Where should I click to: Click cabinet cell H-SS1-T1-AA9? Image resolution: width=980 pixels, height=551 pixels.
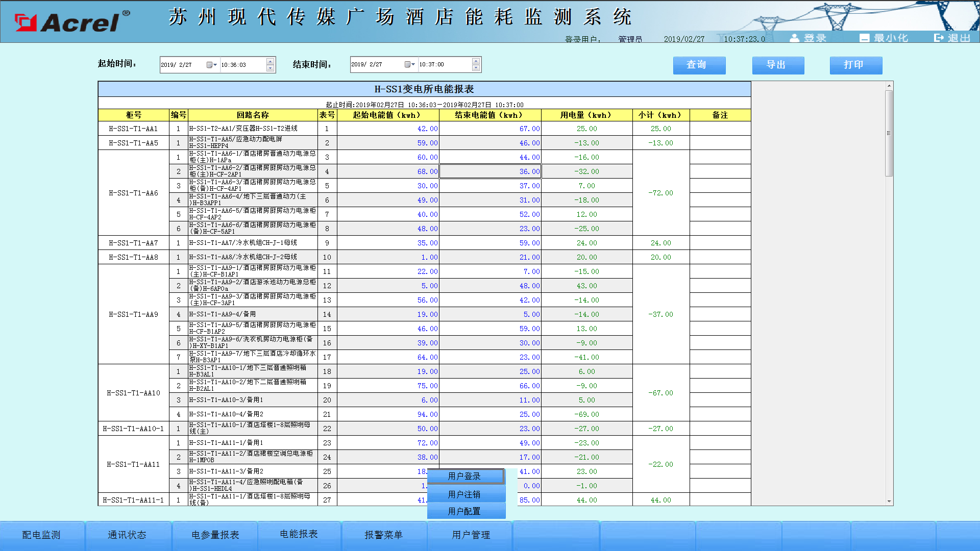[134, 314]
